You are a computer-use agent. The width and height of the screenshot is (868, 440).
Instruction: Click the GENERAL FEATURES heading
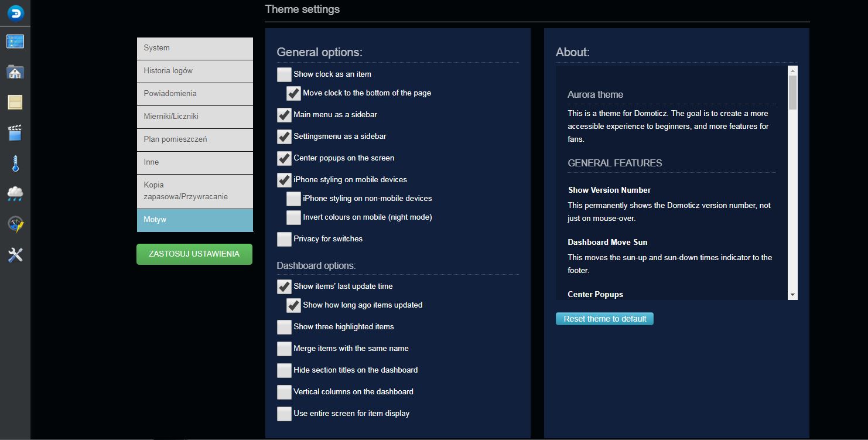point(615,163)
